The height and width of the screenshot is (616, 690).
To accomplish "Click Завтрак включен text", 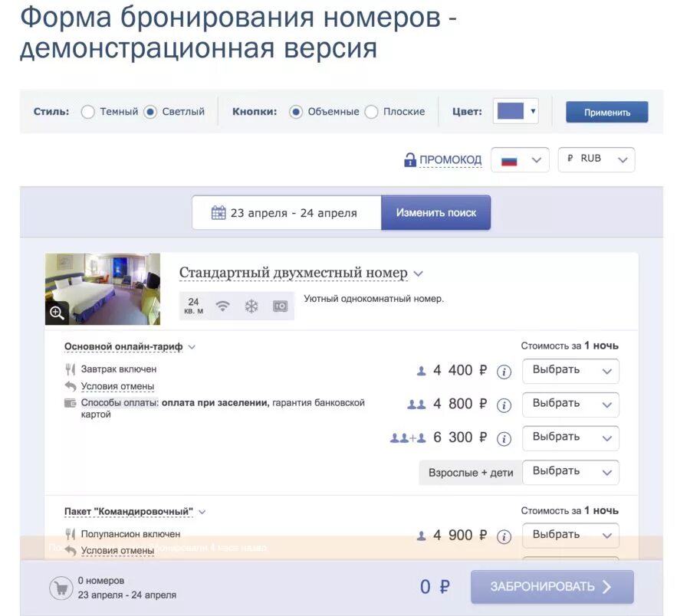I will click(119, 369).
